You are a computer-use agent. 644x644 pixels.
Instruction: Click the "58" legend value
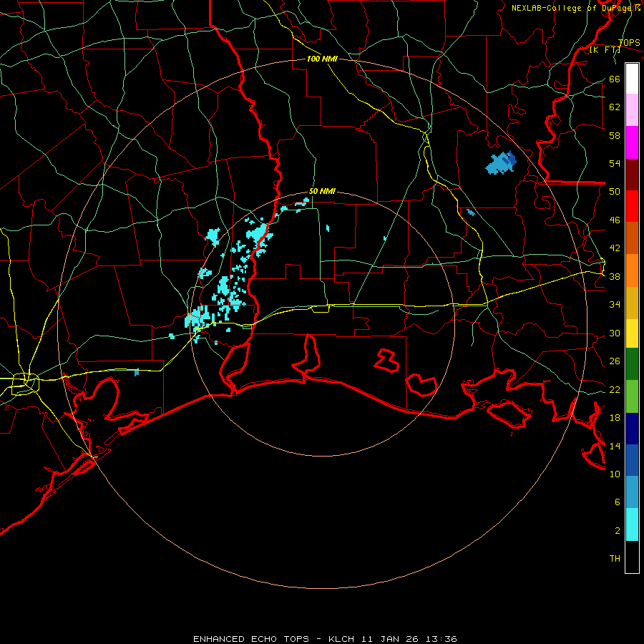[x=615, y=135]
